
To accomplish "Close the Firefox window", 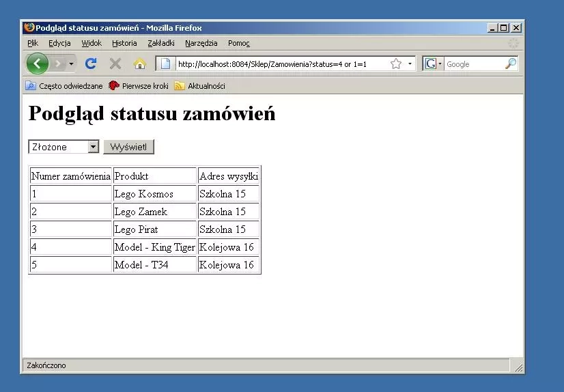I will [516, 28].
